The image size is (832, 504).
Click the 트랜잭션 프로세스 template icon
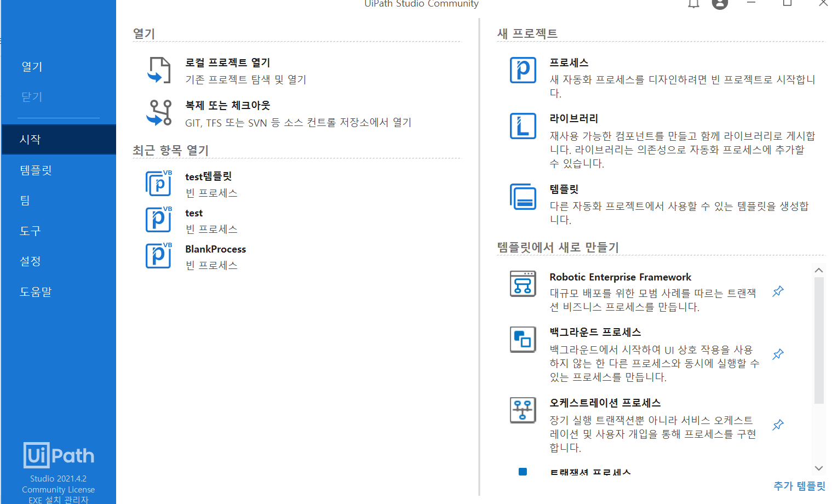(x=523, y=472)
